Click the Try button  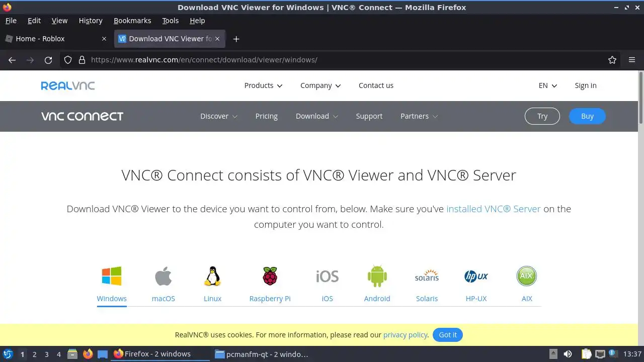pos(542,116)
